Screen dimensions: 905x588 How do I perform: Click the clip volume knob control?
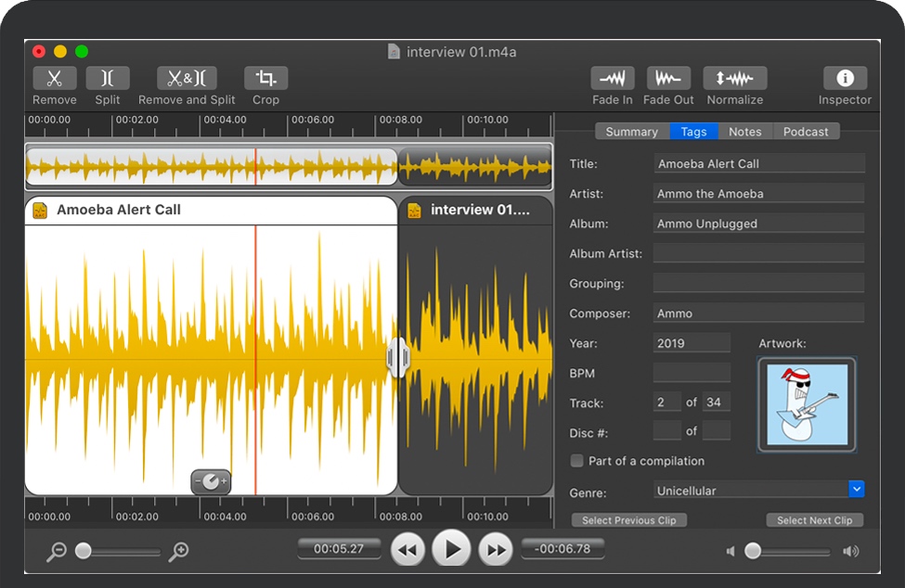[x=211, y=481]
